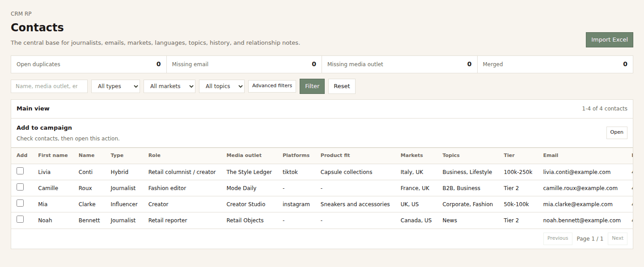Screen dimensions: 644x267
Task: Click Retail Objects media outlet
Action: point(245,220)
